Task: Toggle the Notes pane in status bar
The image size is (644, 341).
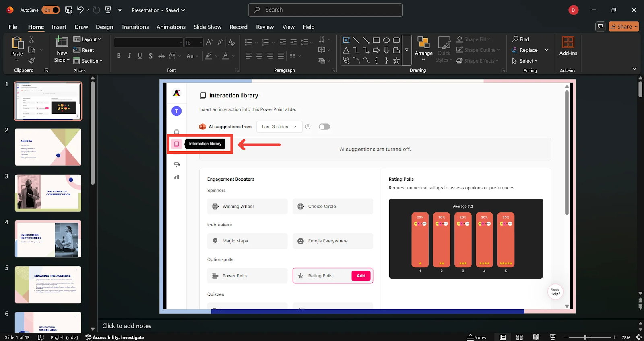Action: click(477, 337)
